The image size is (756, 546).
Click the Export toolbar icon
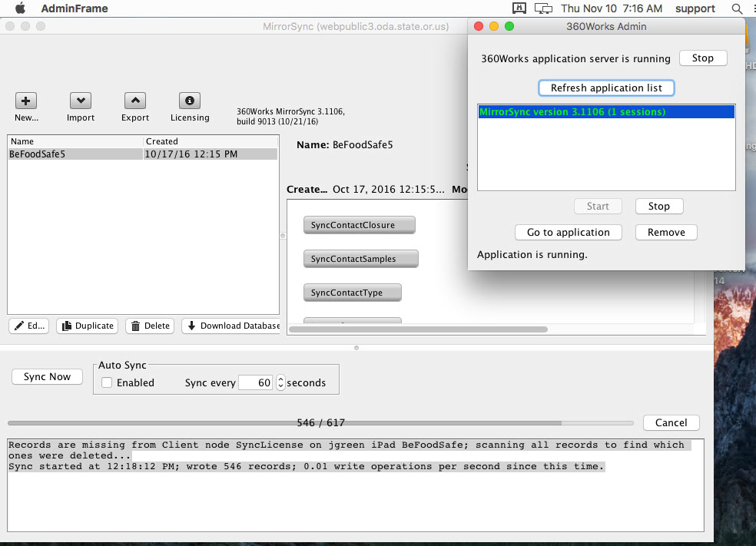click(135, 101)
